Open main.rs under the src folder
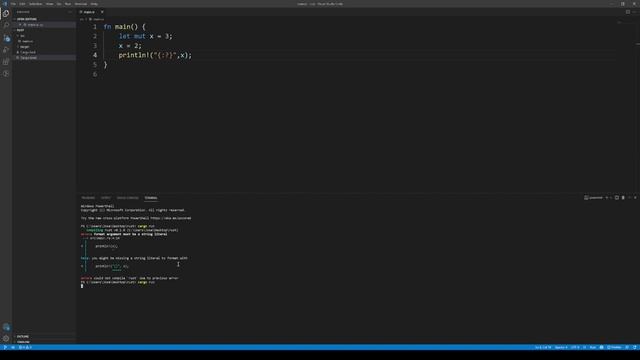 point(27,41)
